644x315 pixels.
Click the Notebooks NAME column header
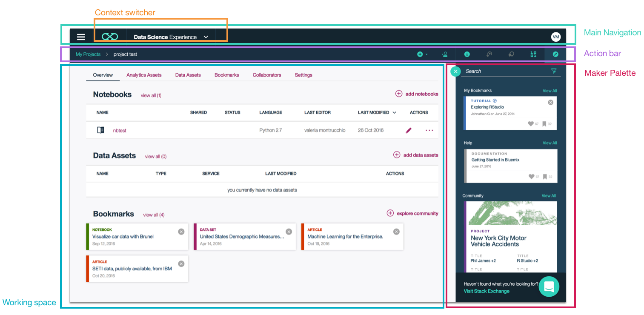click(x=102, y=113)
